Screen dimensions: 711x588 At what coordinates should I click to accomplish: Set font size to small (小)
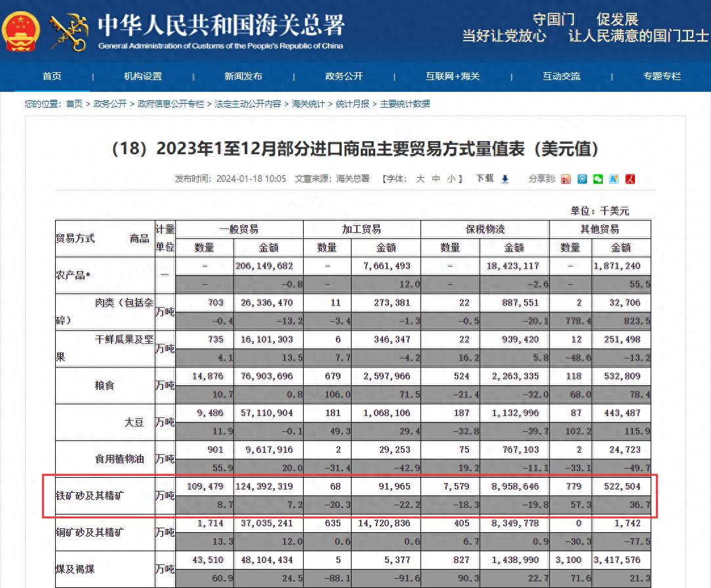[x=451, y=178]
